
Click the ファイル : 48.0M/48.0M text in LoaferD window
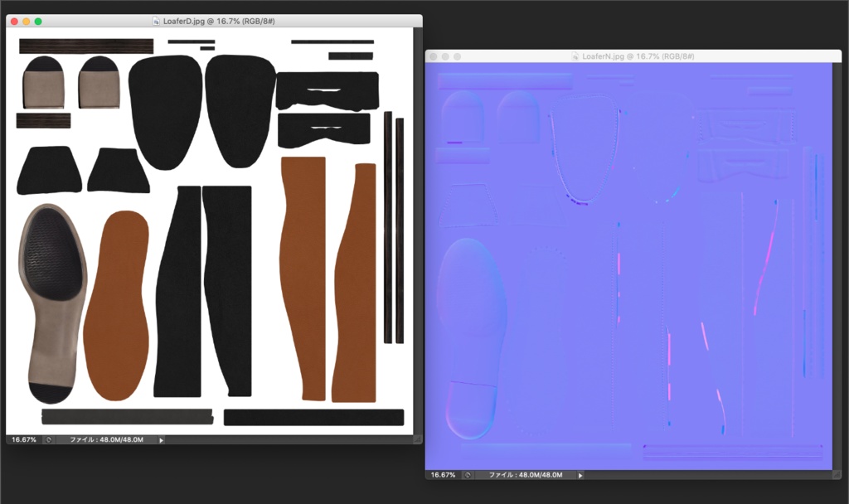[x=107, y=439]
